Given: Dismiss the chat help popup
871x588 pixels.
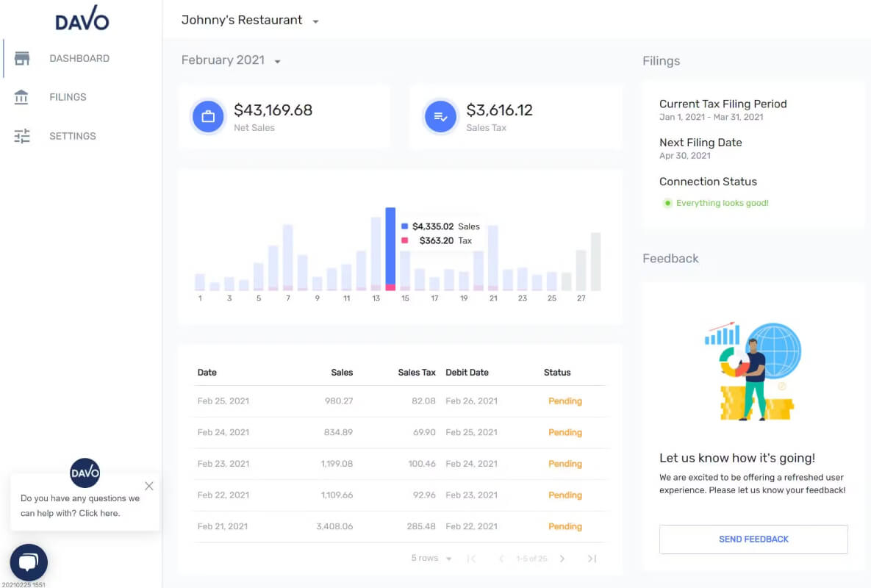Looking at the screenshot, I should 149,486.
